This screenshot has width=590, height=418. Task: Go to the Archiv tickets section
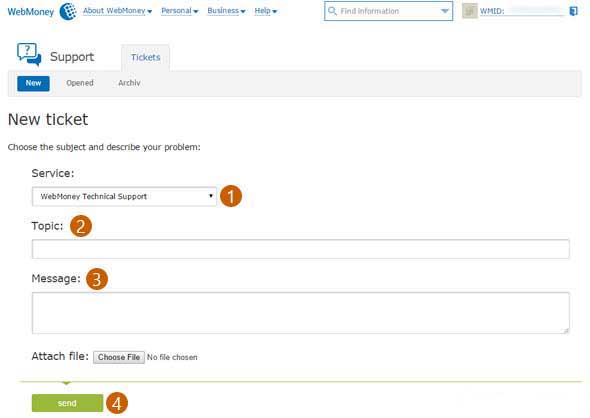point(129,83)
